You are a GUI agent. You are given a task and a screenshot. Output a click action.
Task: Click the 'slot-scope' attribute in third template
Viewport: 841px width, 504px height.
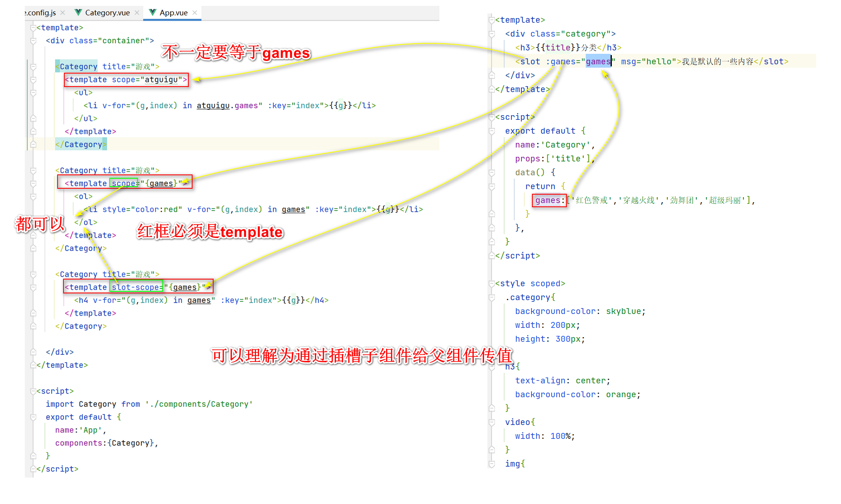(135, 287)
